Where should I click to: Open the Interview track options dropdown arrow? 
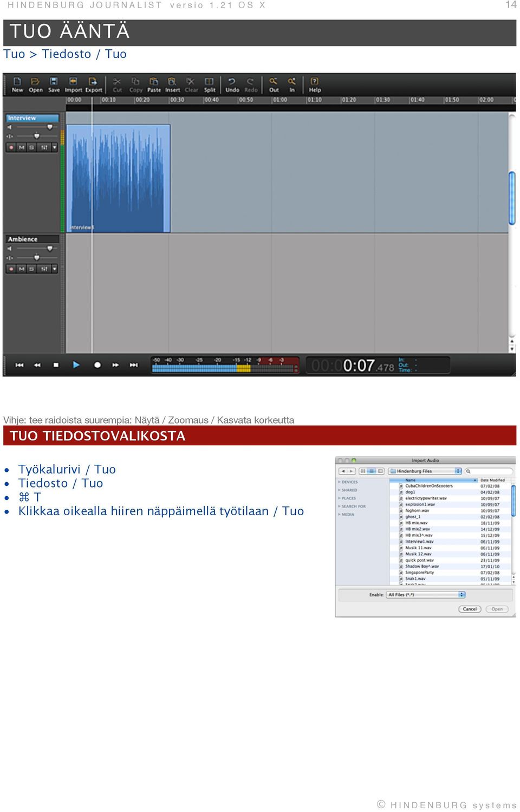click(54, 147)
